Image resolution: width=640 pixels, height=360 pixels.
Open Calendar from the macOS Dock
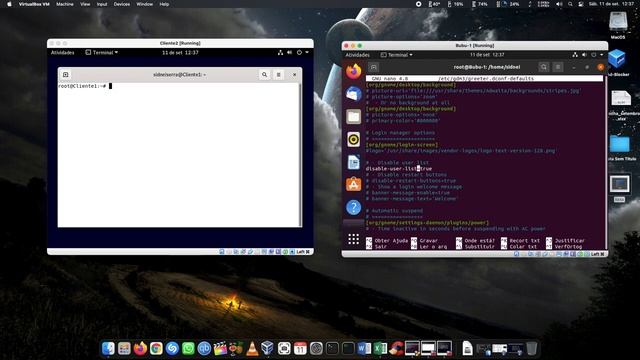[300, 348]
